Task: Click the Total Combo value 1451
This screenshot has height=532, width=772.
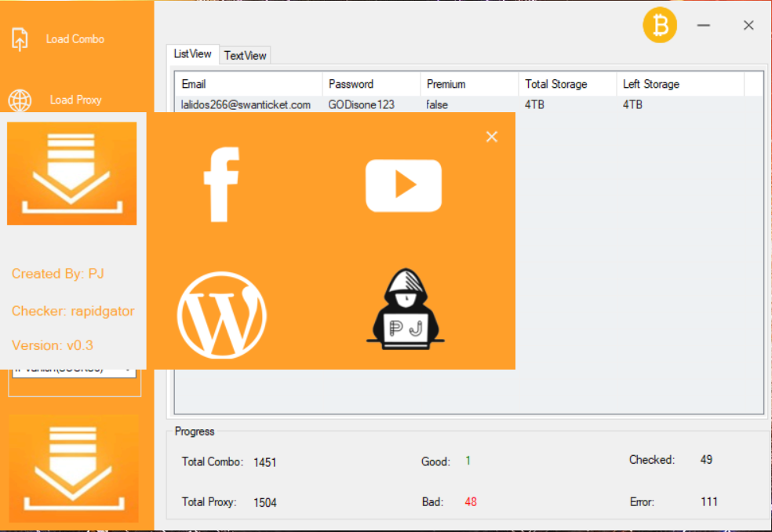Action: point(265,462)
